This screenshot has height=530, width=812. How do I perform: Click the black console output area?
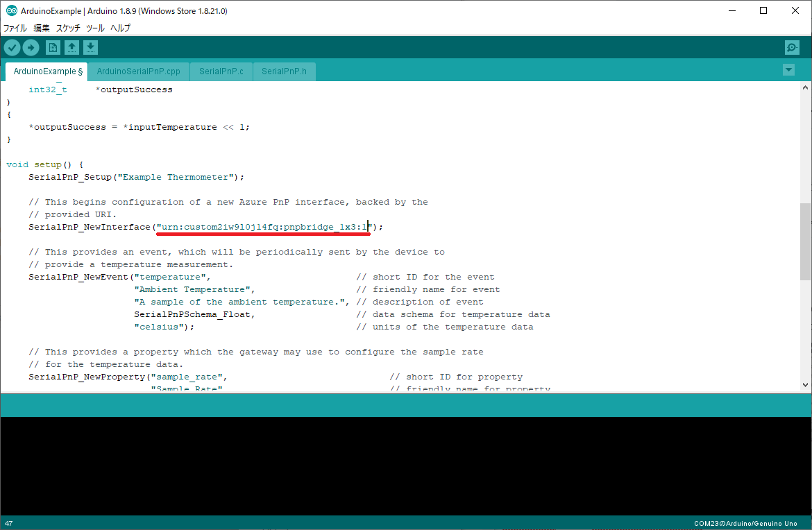406,465
